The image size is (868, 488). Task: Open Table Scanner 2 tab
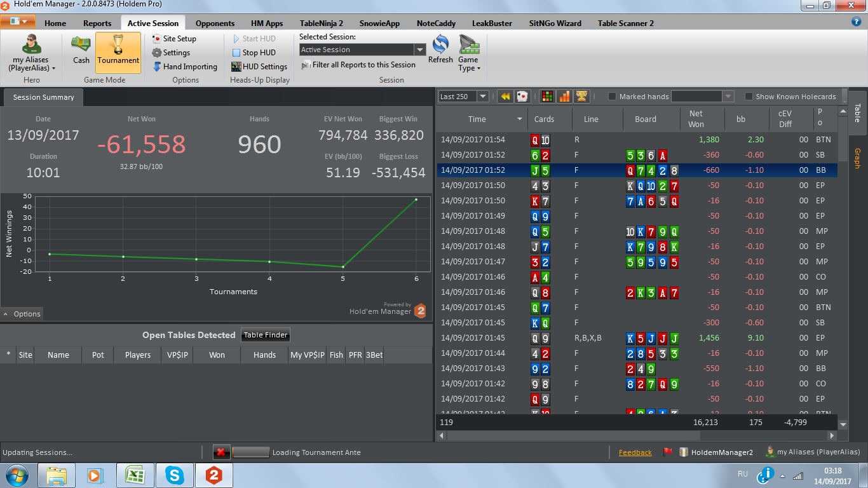626,23
